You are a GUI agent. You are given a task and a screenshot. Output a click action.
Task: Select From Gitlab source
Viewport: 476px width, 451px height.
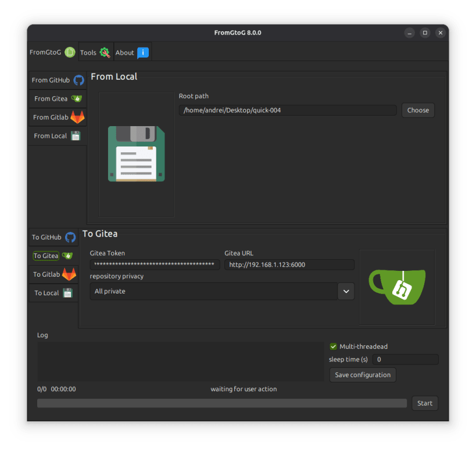point(58,117)
